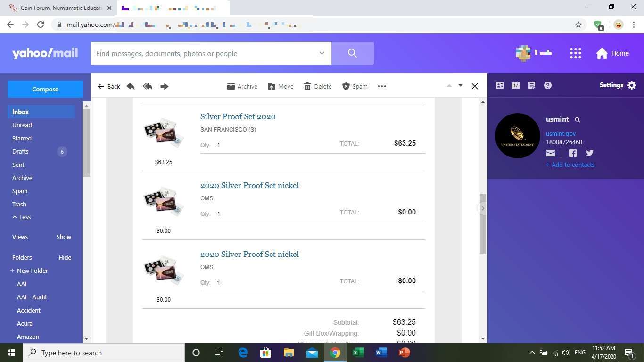Click the Reply arrow icon

(x=131, y=86)
